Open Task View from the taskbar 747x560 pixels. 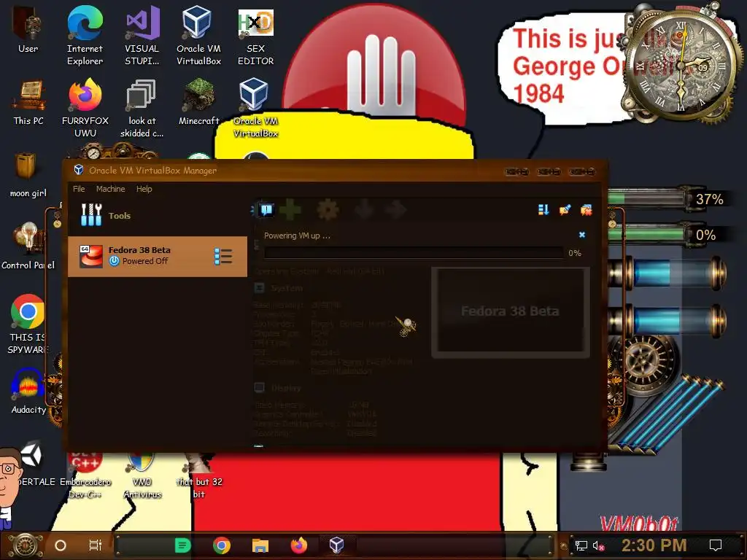[96, 545]
